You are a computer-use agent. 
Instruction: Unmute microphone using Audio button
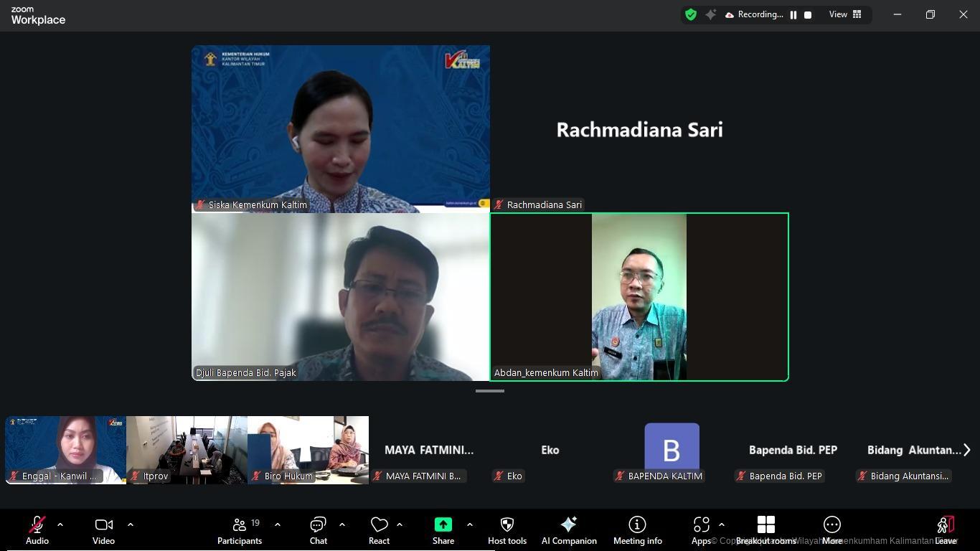[37, 531]
